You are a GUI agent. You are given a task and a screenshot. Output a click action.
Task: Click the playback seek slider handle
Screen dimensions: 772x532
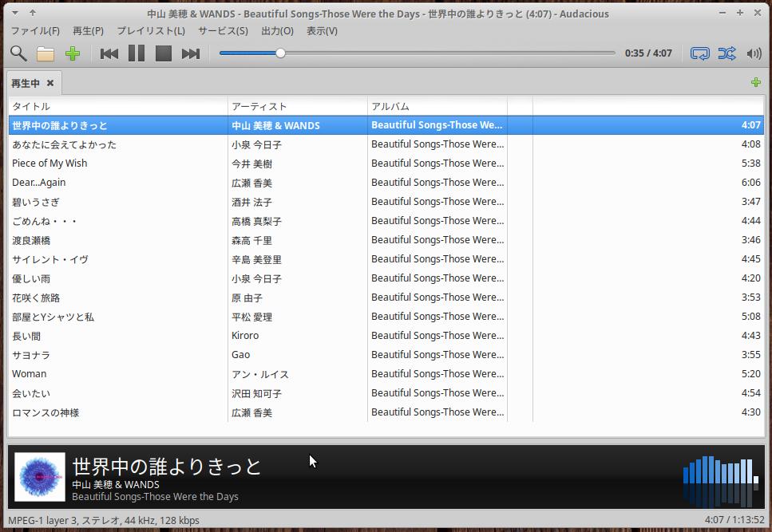click(280, 53)
